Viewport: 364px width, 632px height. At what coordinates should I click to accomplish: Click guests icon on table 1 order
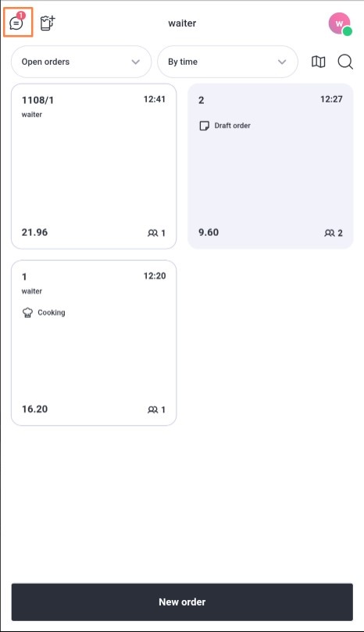pos(153,409)
